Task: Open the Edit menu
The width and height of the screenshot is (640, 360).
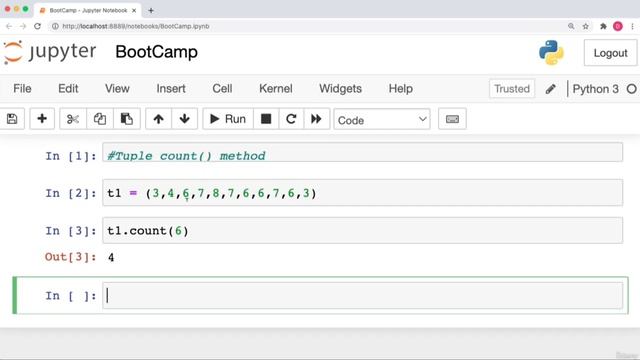Action: click(x=68, y=89)
